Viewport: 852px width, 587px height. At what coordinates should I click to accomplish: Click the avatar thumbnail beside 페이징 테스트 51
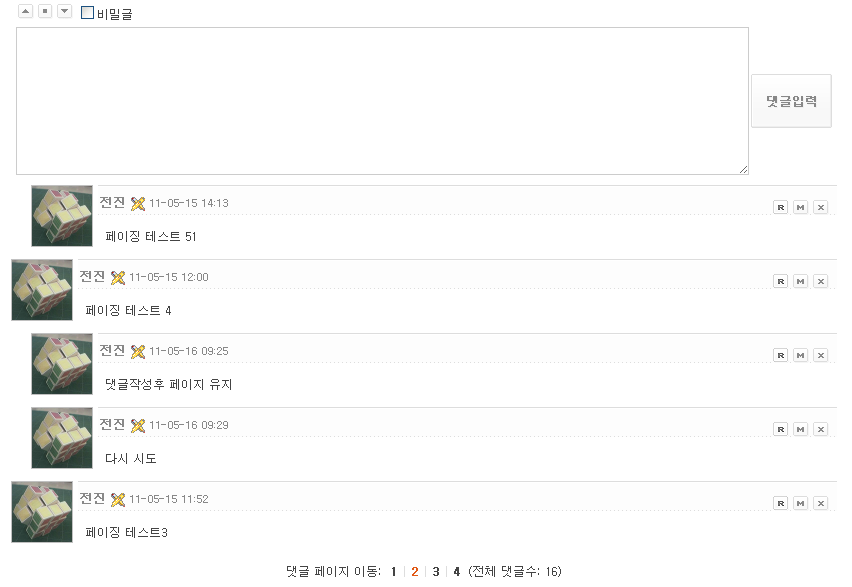click(62, 216)
